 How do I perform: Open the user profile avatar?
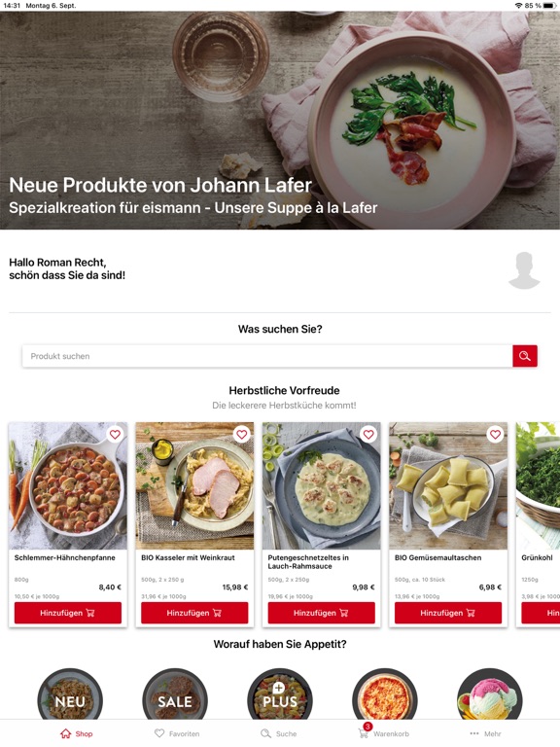point(524,270)
